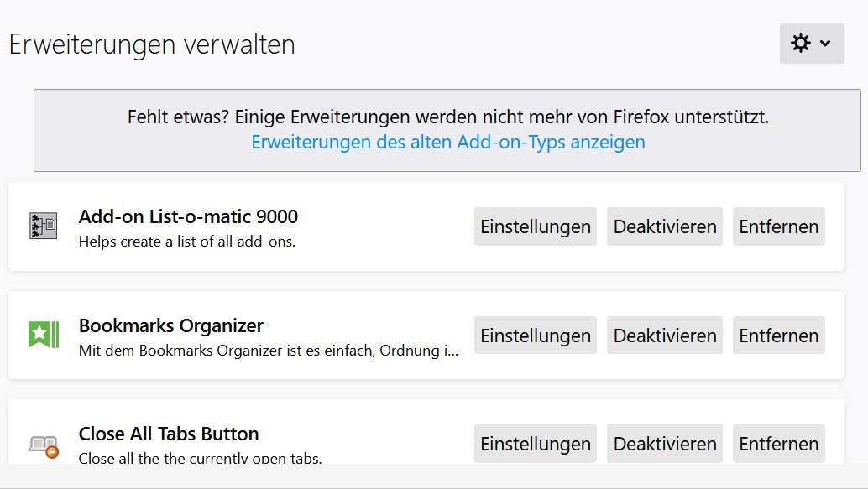868x489 pixels.
Task: Deactivate the Close All Tabs Button extension
Action: (x=665, y=444)
